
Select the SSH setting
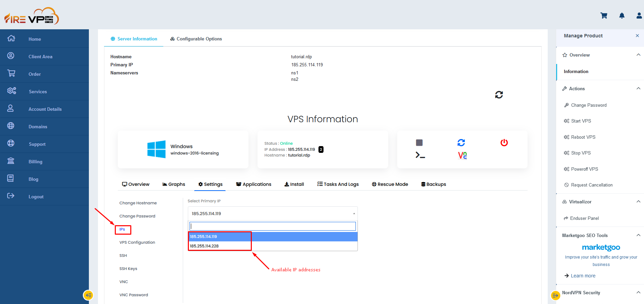[123, 256]
